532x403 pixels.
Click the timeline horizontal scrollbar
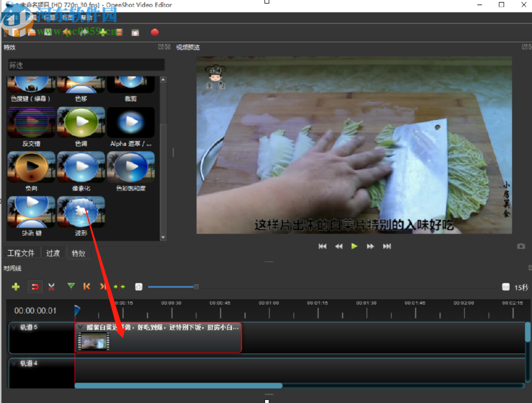click(178, 386)
